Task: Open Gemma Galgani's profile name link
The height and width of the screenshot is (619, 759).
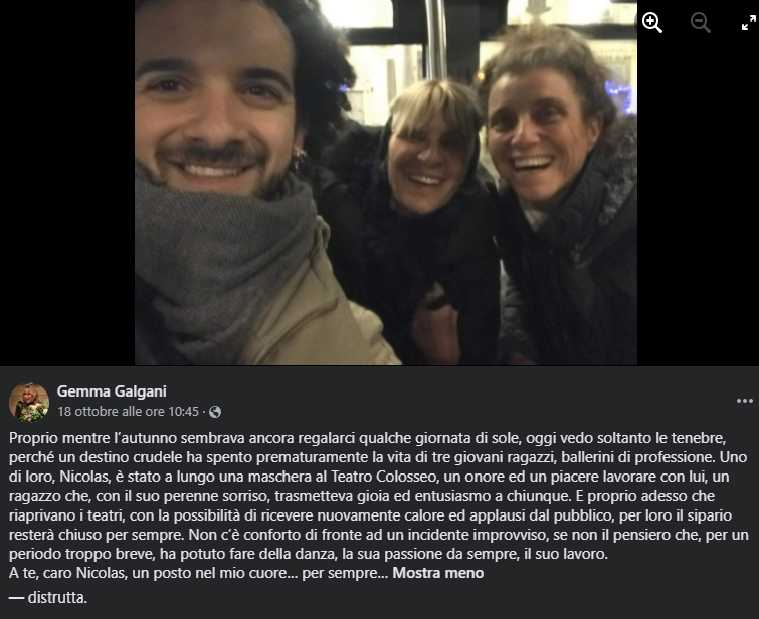Action: 112,392
